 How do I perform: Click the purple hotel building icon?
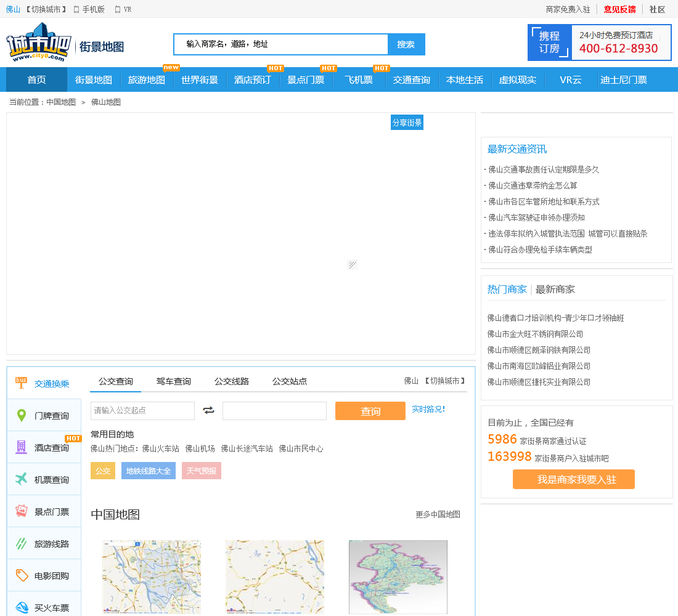pyautogui.click(x=21, y=447)
